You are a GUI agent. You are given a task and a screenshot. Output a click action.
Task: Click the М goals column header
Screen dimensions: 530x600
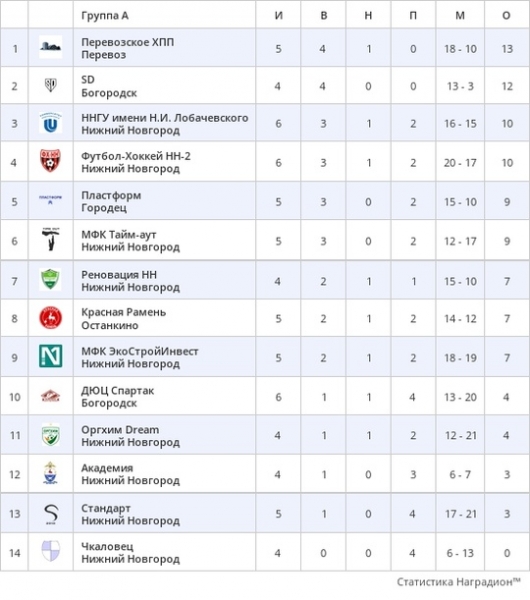coord(460,15)
